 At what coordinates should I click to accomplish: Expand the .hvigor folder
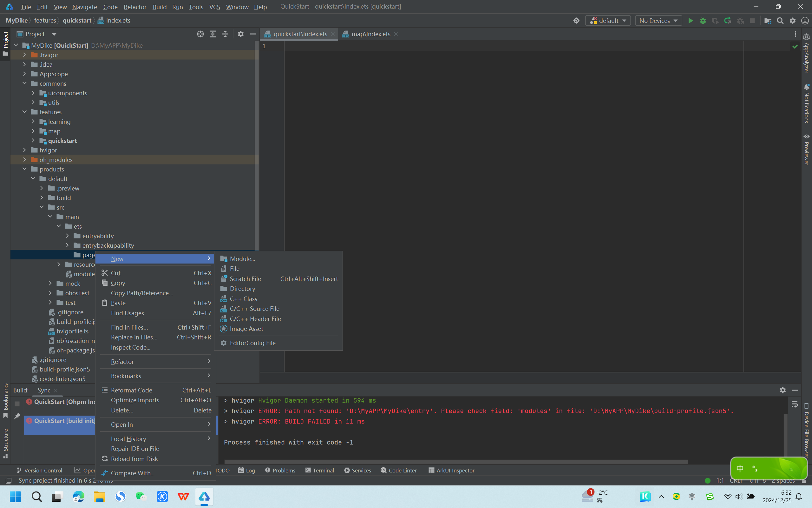(24, 55)
